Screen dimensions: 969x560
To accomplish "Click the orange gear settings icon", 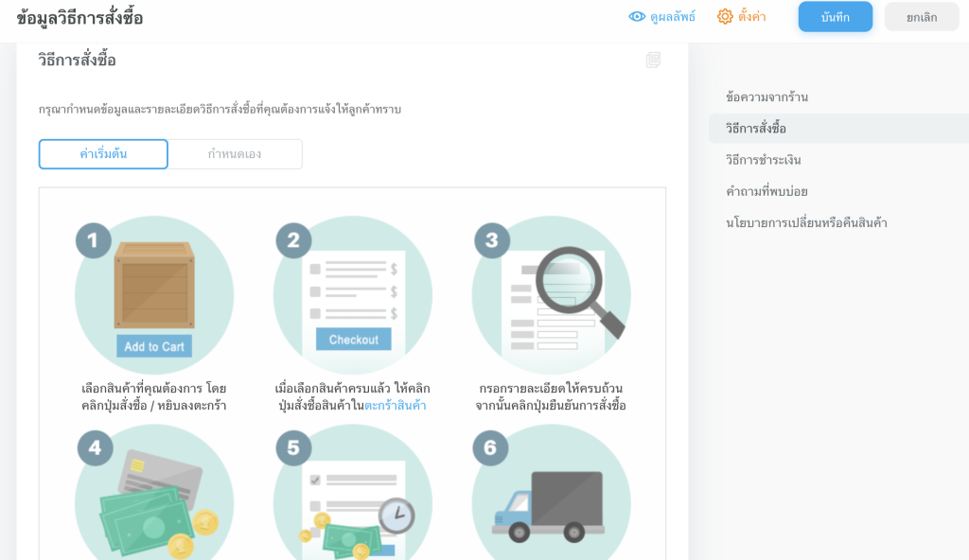I will [725, 17].
